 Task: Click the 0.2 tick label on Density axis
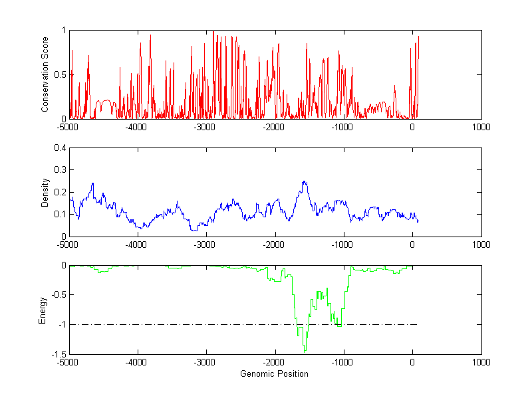point(59,192)
